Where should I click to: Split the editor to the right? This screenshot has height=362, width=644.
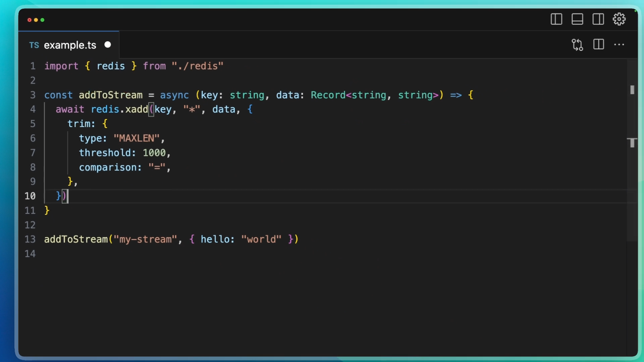598,45
